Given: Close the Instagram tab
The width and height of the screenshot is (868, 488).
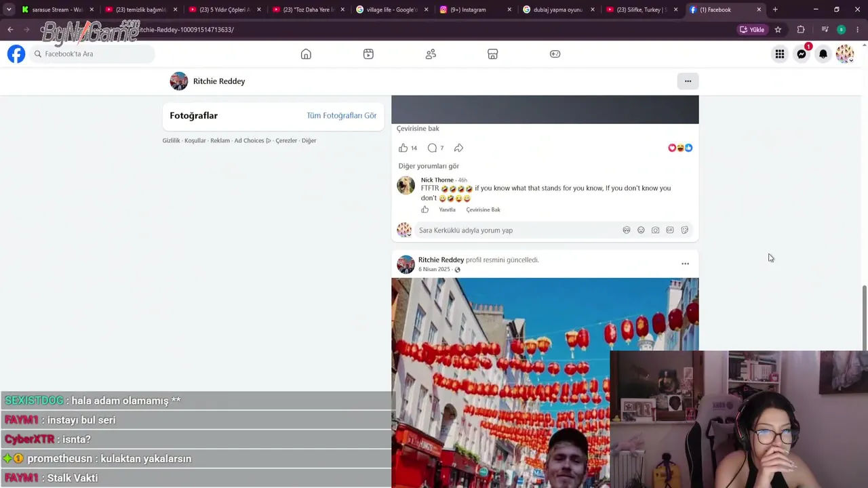Looking at the screenshot, I should pyautogui.click(x=509, y=9).
